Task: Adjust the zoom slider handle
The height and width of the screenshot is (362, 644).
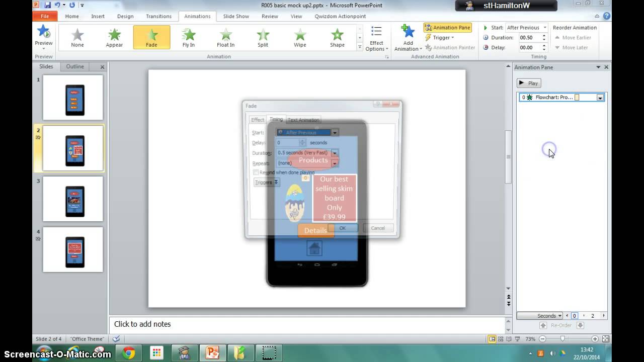Action: [x=562, y=339]
